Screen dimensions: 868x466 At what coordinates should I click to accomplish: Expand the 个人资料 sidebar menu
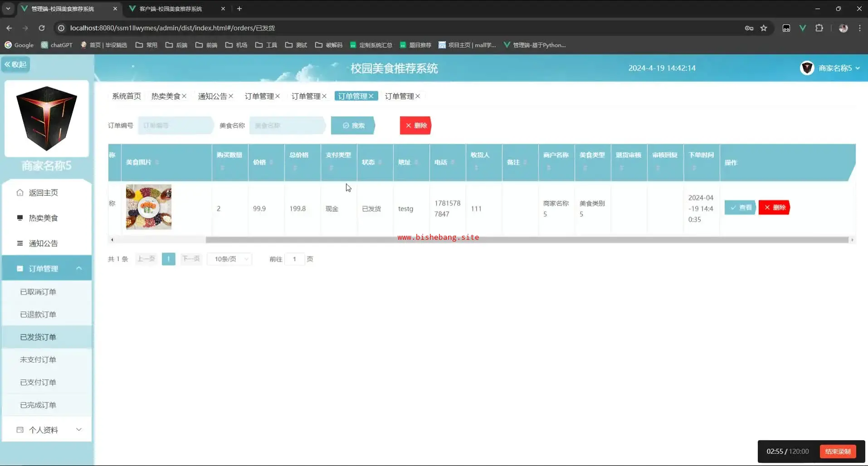tap(79, 430)
